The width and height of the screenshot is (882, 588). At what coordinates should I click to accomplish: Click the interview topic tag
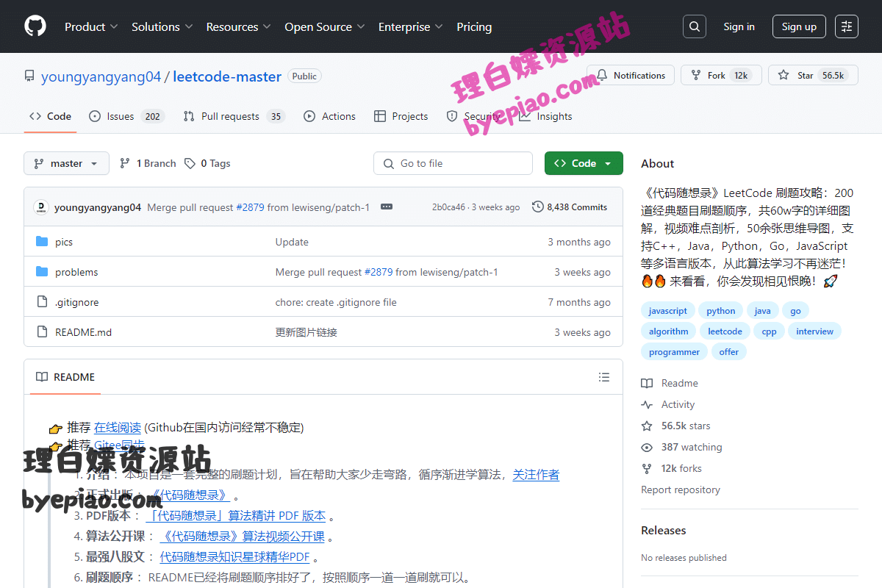pos(815,331)
